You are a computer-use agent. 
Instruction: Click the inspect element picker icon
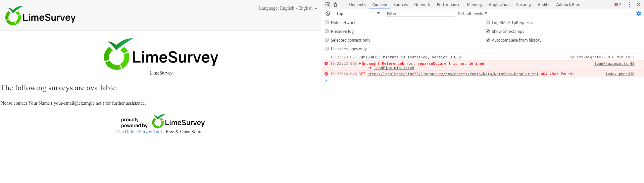[x=328, y=5]
